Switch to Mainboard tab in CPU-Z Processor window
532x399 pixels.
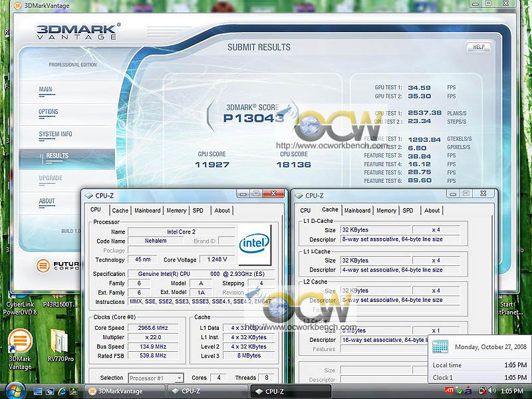pos(147,211)
